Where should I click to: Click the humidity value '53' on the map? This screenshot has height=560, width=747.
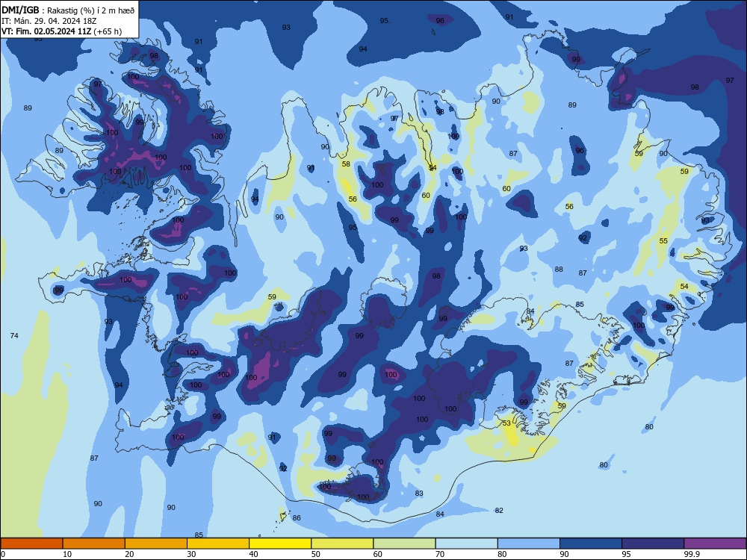click(506, 423)
